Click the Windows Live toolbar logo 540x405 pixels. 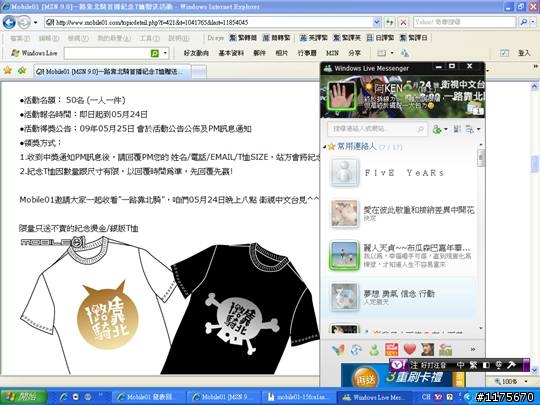point(34,53)
